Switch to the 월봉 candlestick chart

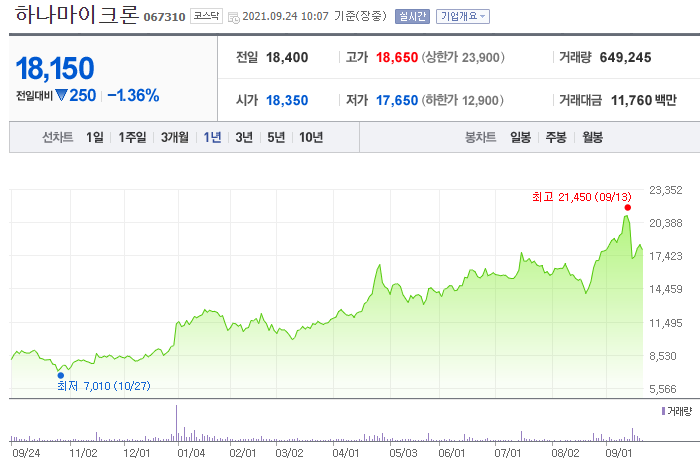pos(592,137)
